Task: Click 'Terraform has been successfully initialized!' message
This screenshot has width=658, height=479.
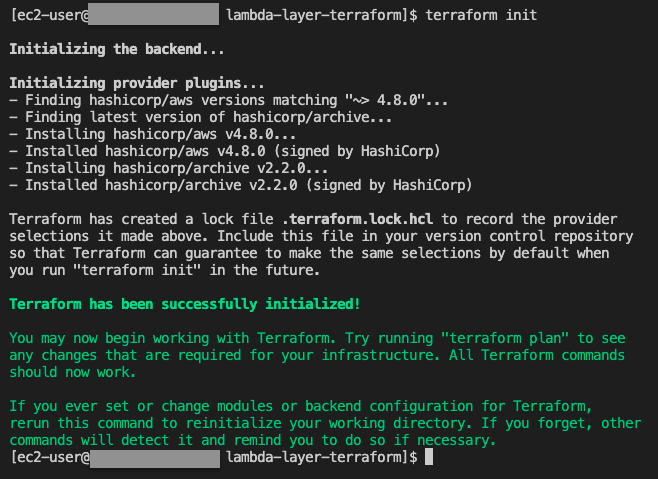Action: click(x=185, y=304)
